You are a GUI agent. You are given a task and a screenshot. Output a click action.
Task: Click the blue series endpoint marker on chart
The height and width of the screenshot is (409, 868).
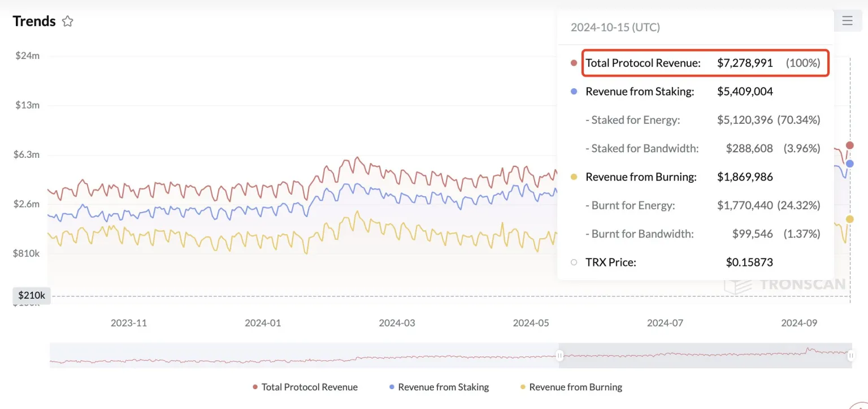click(849, 163)
